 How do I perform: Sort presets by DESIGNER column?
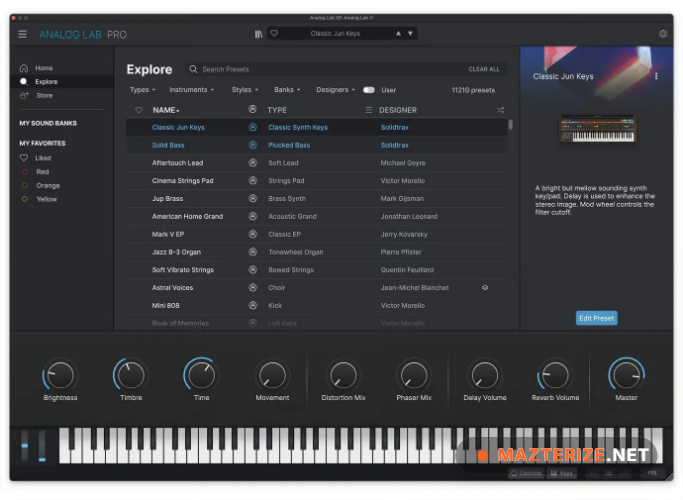coord(398,110)
